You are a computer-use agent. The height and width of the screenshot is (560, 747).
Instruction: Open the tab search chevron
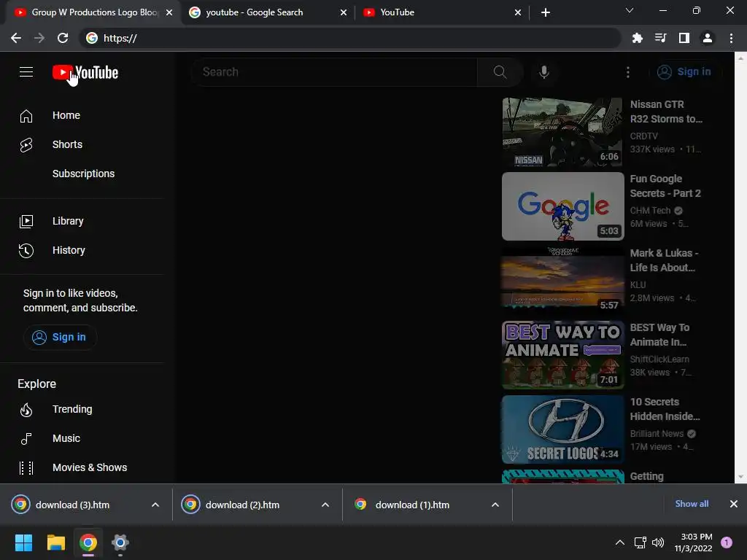(630, 10)
